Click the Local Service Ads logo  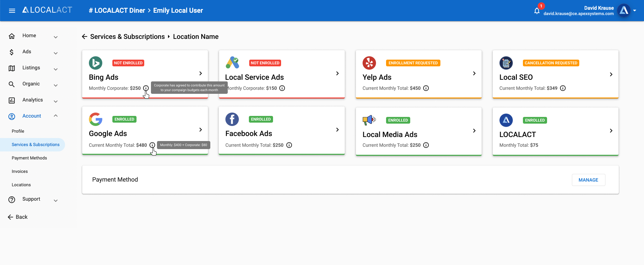click(232, 63)
